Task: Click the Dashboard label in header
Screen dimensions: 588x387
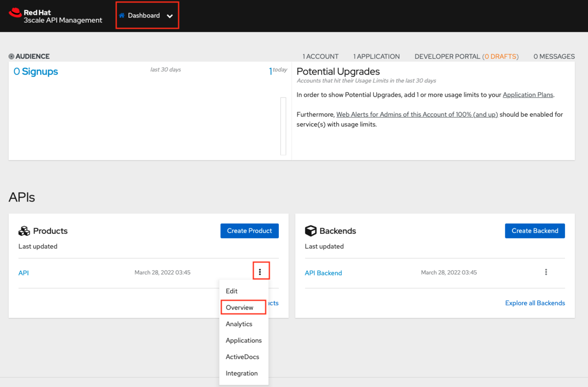Action: click(x=144, y=16)
